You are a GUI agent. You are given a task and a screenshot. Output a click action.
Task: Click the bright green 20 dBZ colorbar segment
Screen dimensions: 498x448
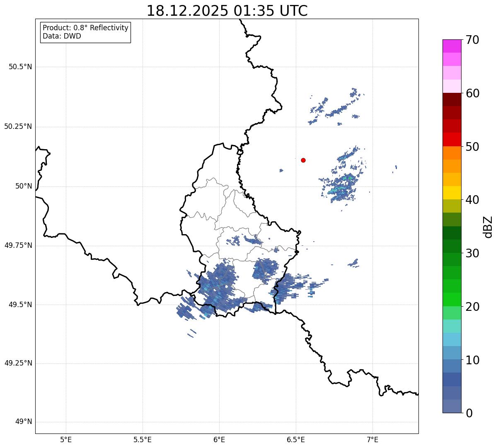coord(452,299)
